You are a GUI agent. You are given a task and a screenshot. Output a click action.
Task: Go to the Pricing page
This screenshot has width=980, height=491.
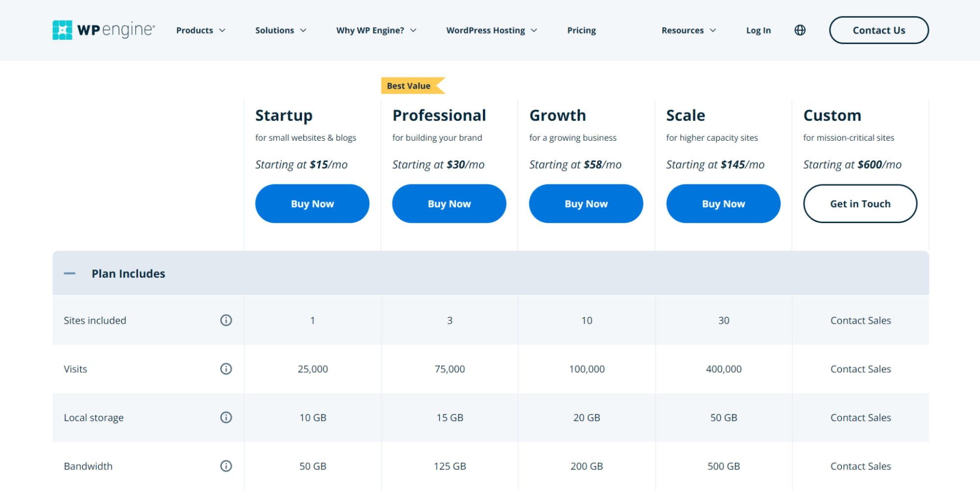581,30
